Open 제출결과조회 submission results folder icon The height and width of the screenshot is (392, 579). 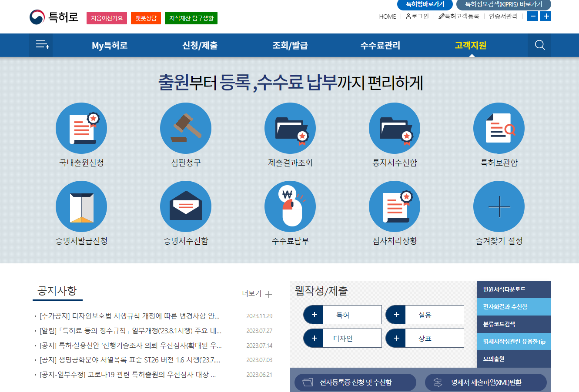(x=290, y=128)
